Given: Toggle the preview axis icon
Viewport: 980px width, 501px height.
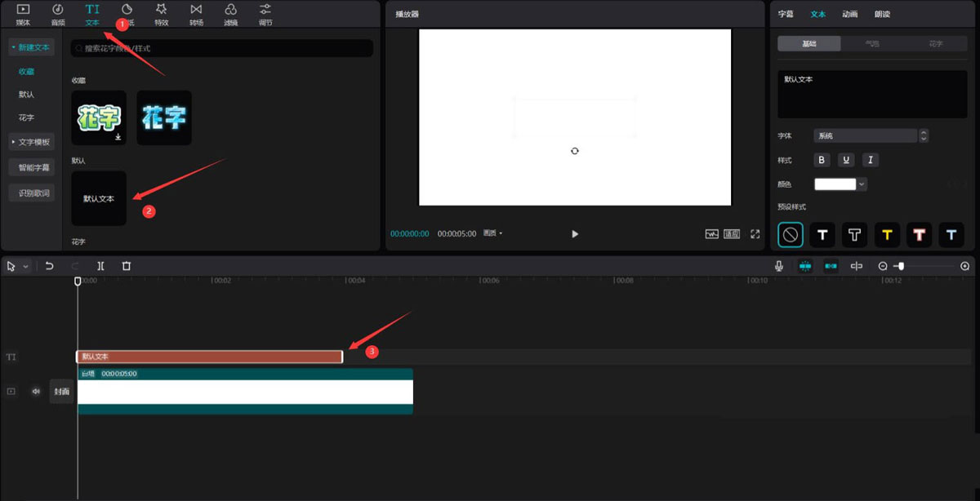Looking at the screenshot, I should point(857,266).
